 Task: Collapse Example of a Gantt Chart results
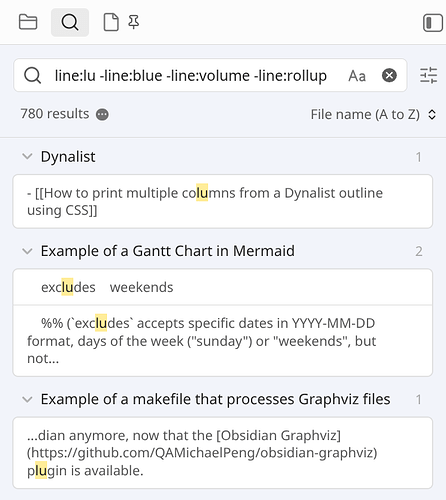(27, 251)
